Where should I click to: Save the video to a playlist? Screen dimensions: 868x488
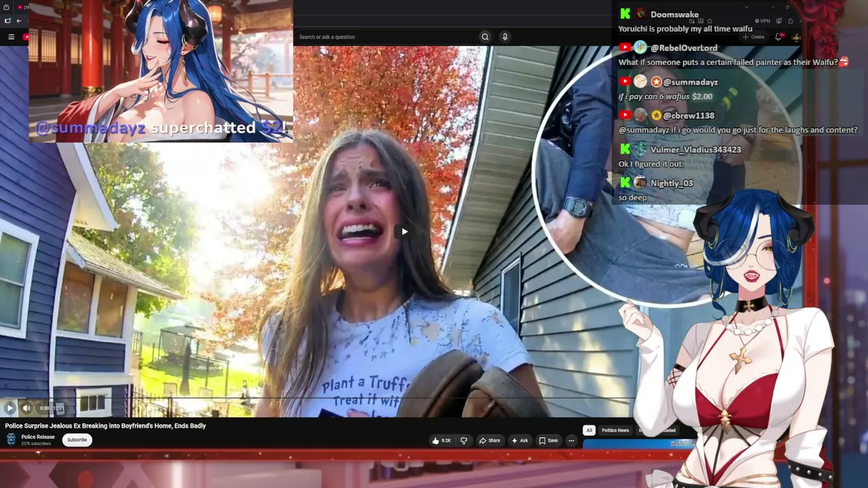[548, 441]
